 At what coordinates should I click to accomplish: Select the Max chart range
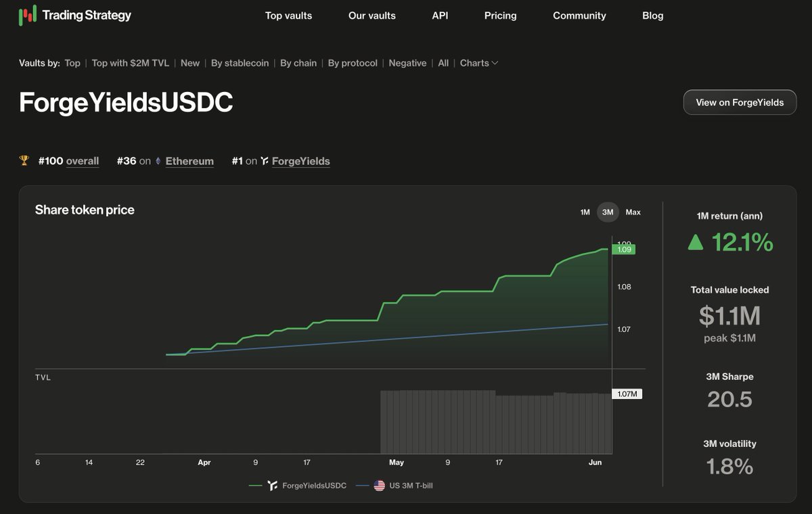[x=633, y=212]
